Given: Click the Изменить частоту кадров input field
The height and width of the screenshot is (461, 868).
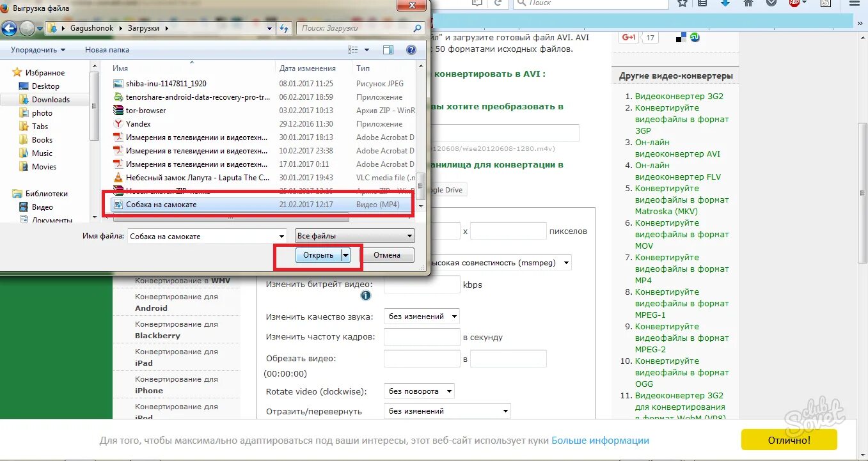Looking at the screenshot, I should (422, 336).
